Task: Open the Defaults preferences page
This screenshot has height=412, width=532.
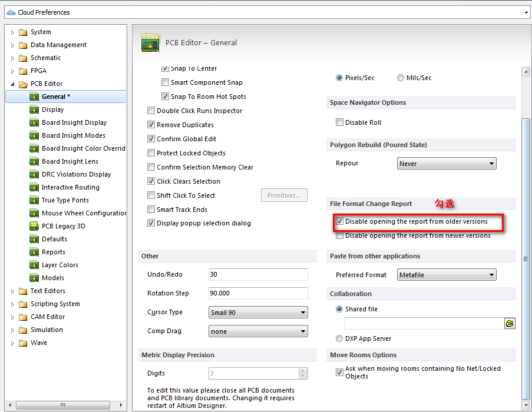Action: [54, 239]
